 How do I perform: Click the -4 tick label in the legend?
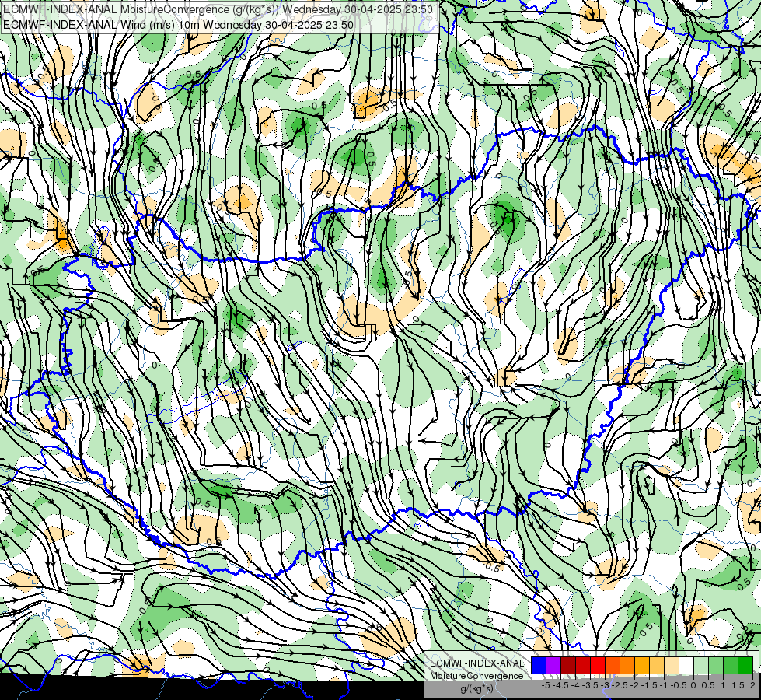point(575,685)
